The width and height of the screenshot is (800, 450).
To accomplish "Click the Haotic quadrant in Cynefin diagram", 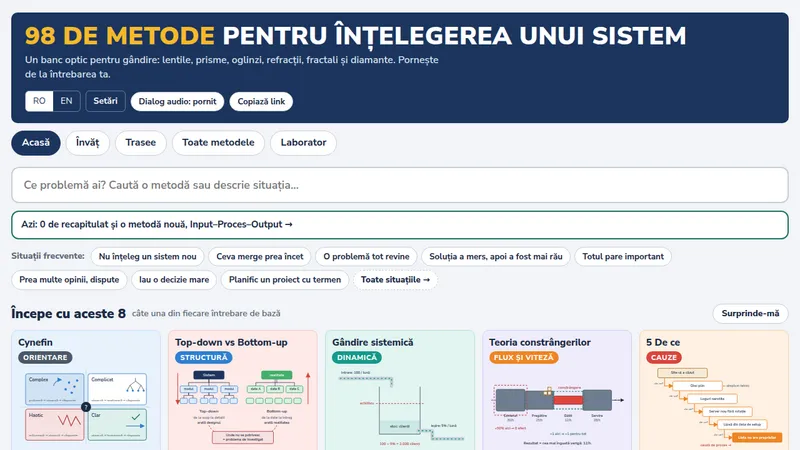I will coord(55,424).
